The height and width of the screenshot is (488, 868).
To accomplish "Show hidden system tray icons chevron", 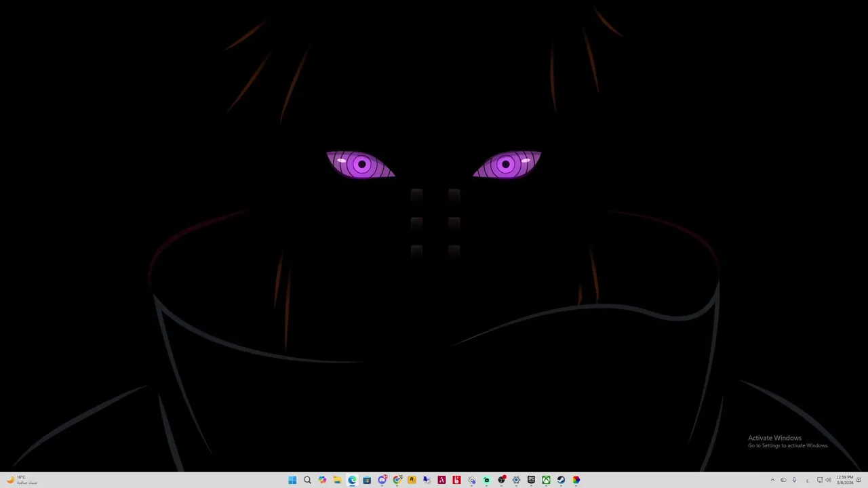I will click(772, 480).
